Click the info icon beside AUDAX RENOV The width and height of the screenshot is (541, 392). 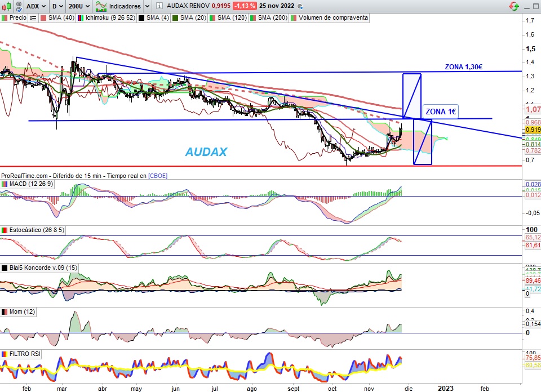click(159, 7)
